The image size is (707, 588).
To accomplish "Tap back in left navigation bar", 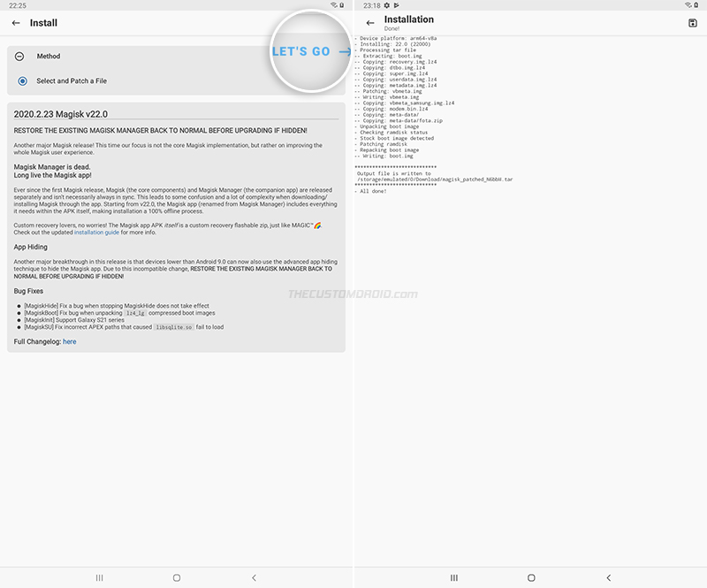I will pyautogui.click(x=254, y=577).
